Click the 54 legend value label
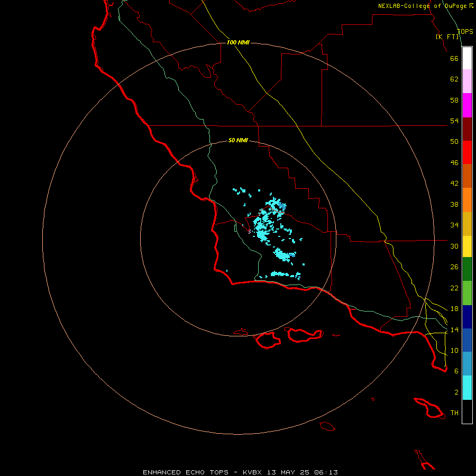The width and height of the screenshot is (476, 476). click(454, 121)
